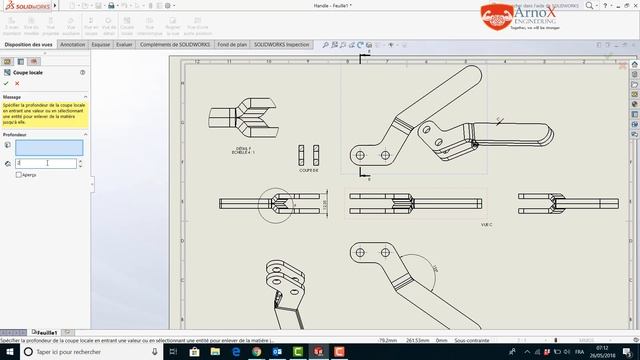Viewport: 640px width, 360px height.
Task: Open the Windows Start menu
Action: pyautogui.click(x=10, y=352)
